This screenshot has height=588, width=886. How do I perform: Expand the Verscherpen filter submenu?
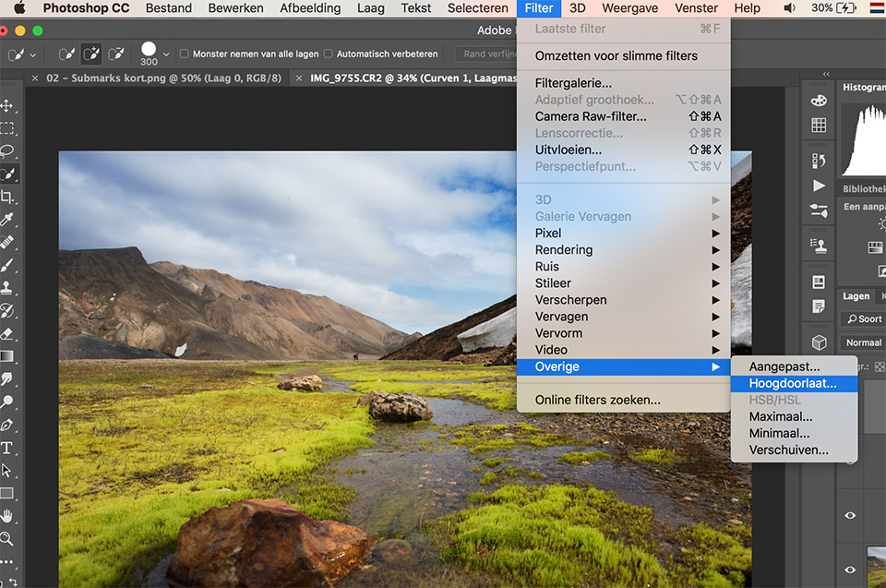[623, 300]
